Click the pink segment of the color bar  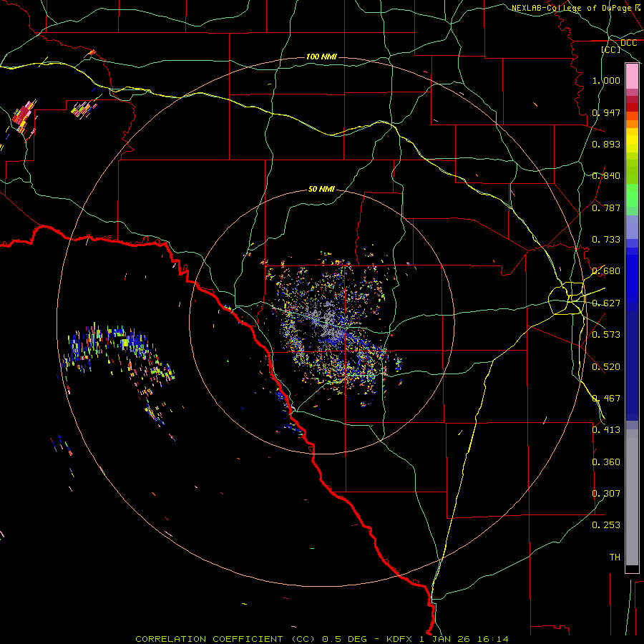point(632,77)
